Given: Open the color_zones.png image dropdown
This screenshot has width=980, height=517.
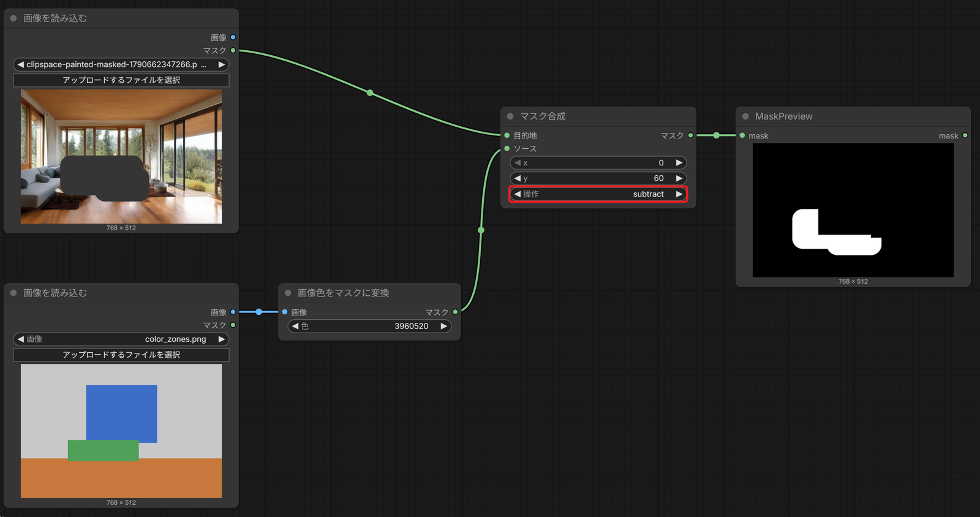Looking at the screenshot, I should tap(121, 339).
